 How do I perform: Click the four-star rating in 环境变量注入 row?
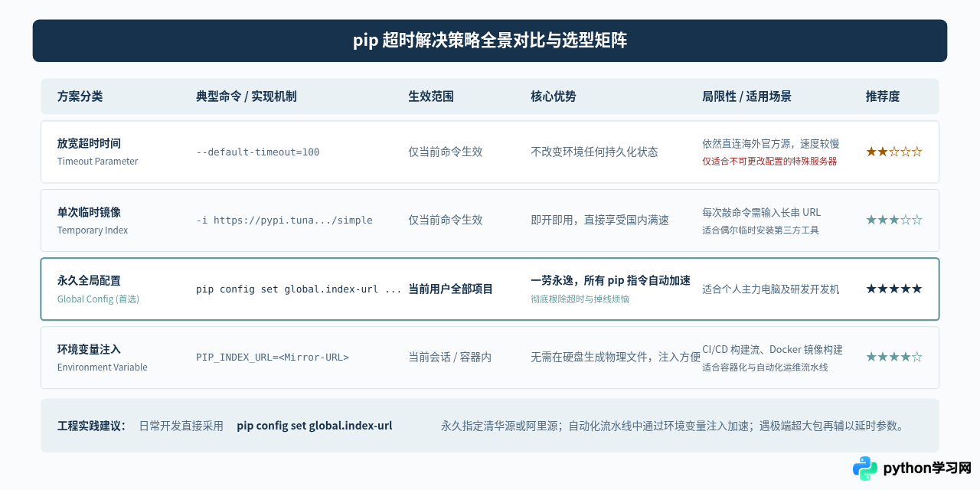894,357
